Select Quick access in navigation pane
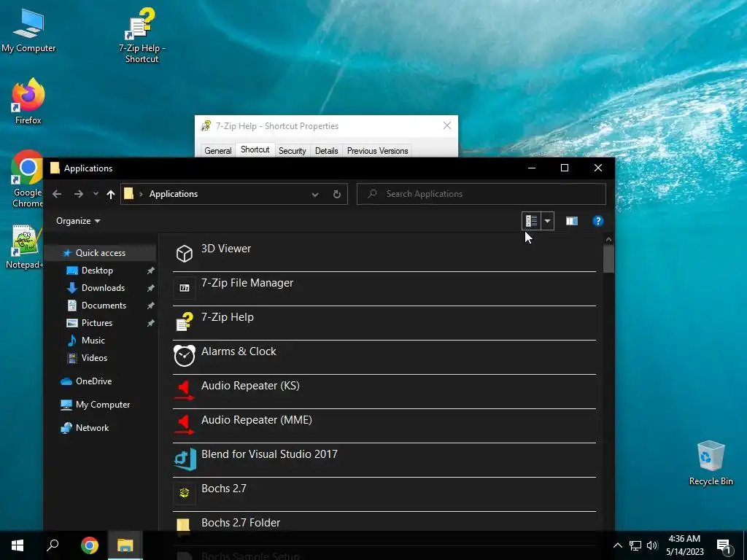This screenshot has height=560, width=747. tap(100, 253)
